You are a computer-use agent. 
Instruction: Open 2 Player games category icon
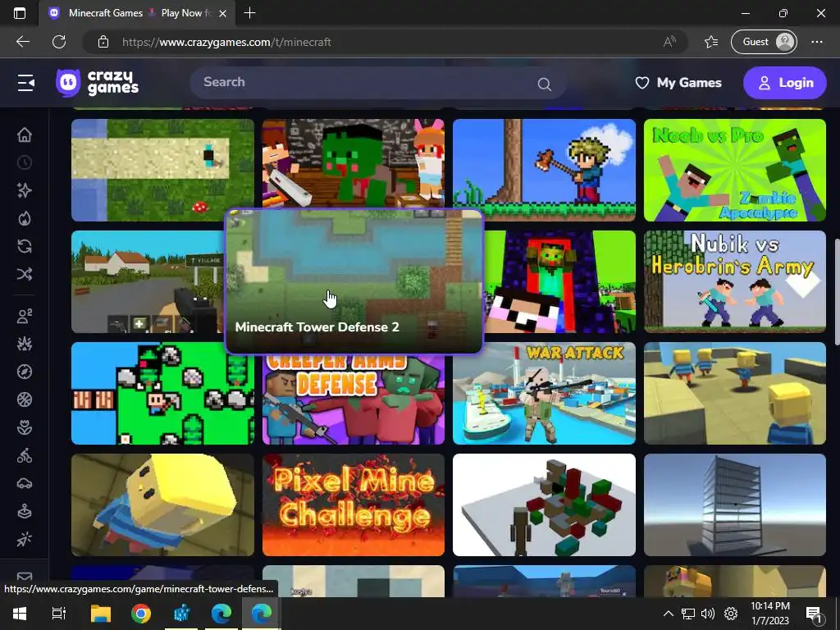pos(24,316)
